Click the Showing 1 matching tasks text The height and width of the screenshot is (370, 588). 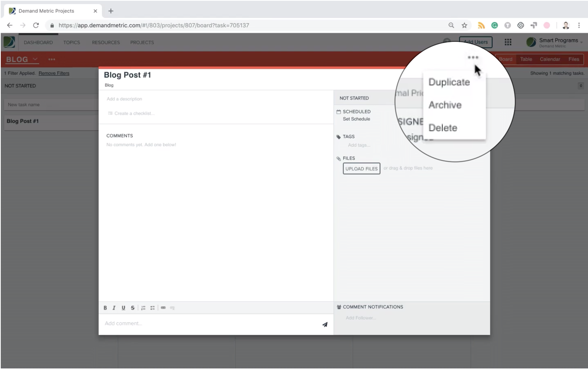pos(557,73)
